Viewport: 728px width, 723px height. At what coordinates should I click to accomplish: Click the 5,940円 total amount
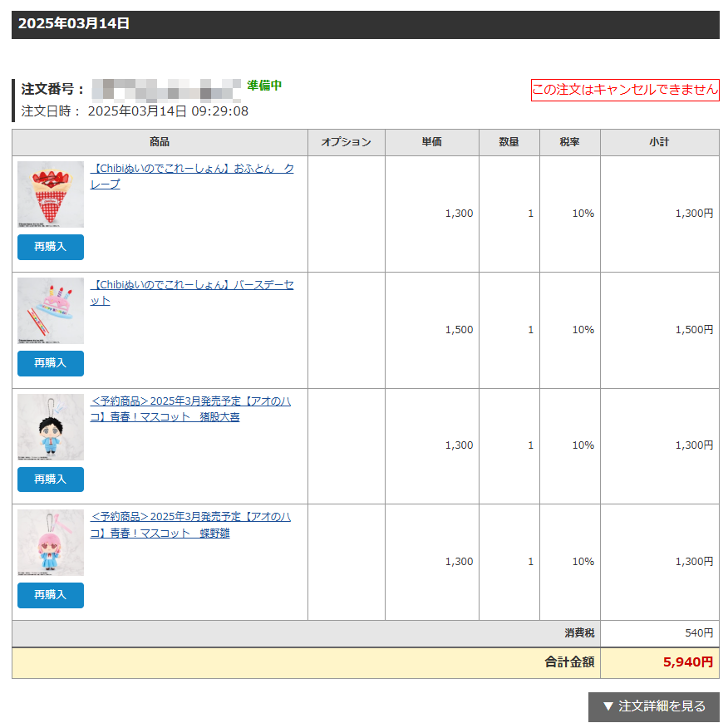(688, 662)
